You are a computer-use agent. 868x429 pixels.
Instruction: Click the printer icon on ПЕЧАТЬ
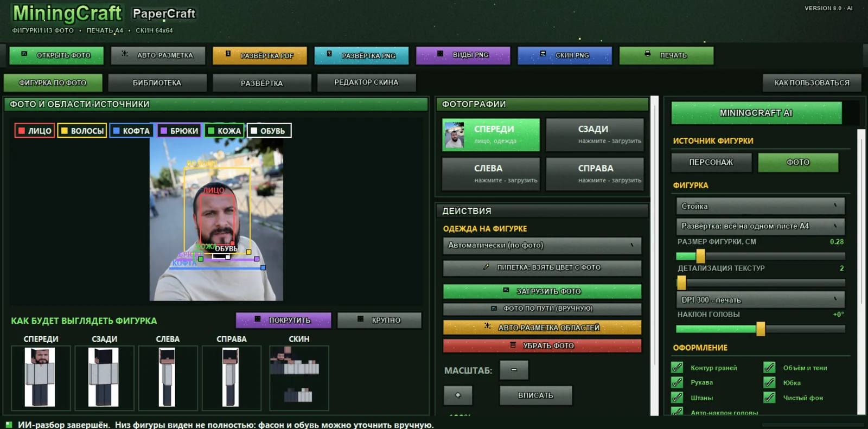pyautogui.click(x=647, y=54)
